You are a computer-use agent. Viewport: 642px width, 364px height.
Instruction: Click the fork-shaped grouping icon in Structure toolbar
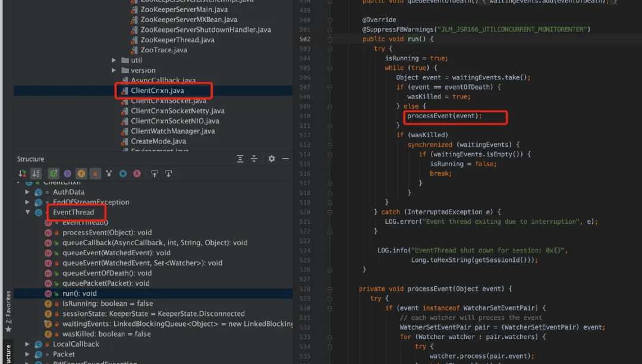pyautogui.click(x=109, y=174)
